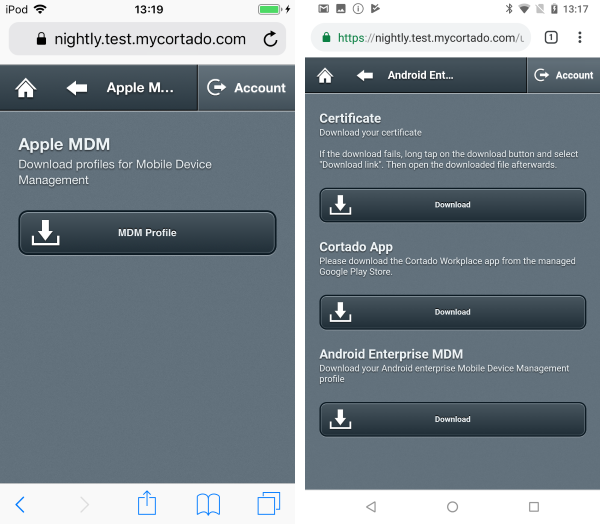Tap the back arrow beside Android Ent... title
Image resolution: width=600 pixels, height=524 pixels.
point(365,75)
